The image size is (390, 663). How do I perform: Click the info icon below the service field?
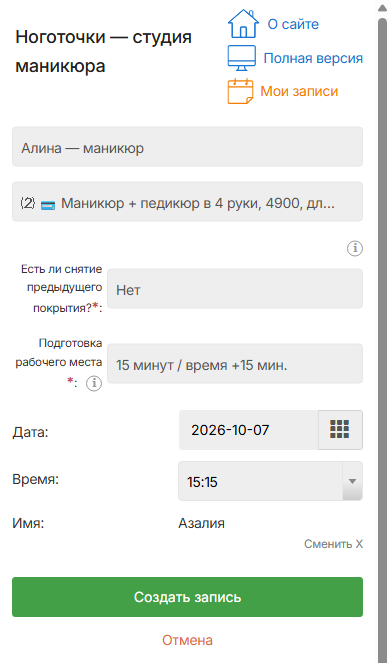(x=355, y=249)
